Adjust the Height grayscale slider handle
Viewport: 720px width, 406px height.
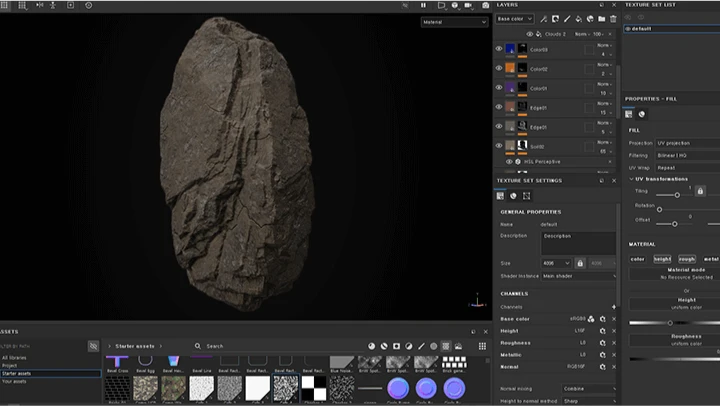(670, 323)
